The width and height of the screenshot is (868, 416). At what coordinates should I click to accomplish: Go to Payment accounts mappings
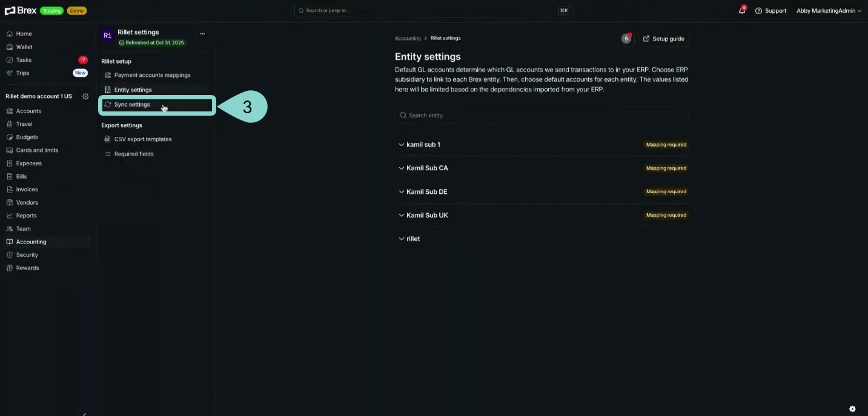pyautogui.click(x=152, y=75)
